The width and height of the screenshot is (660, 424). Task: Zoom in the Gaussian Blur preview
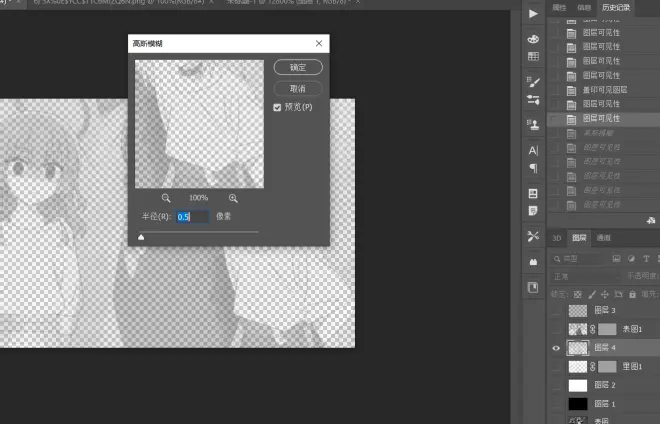[x=233, y=198]
